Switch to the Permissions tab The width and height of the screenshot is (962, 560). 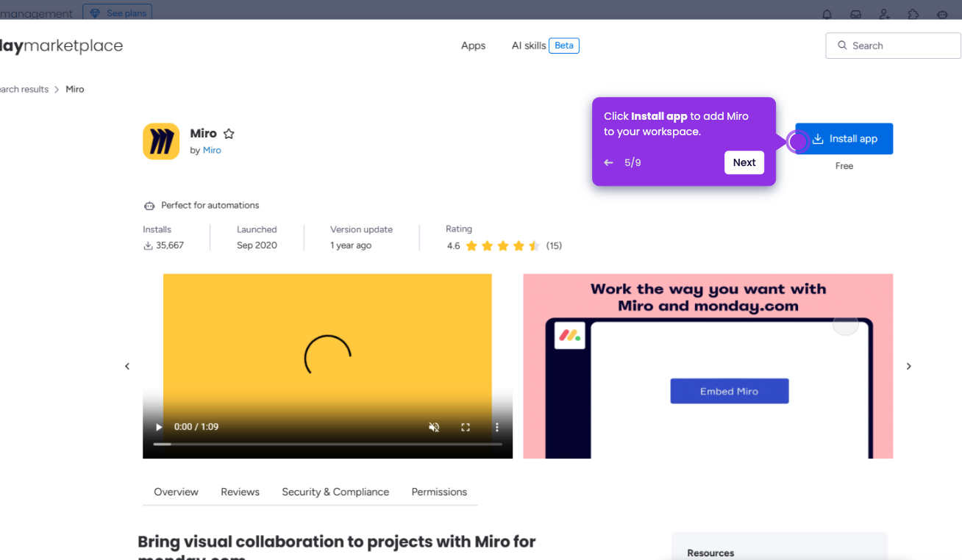tap(439, 492)
